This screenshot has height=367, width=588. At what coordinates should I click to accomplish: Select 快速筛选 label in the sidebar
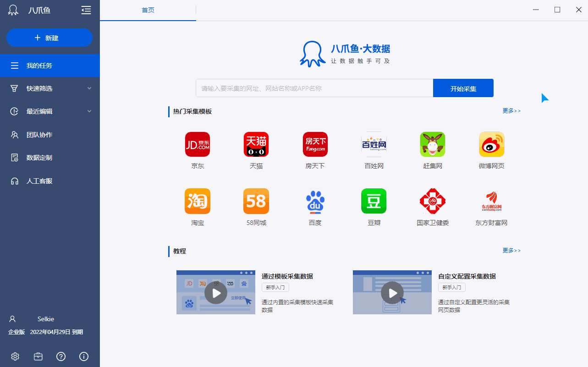[39, 88]
